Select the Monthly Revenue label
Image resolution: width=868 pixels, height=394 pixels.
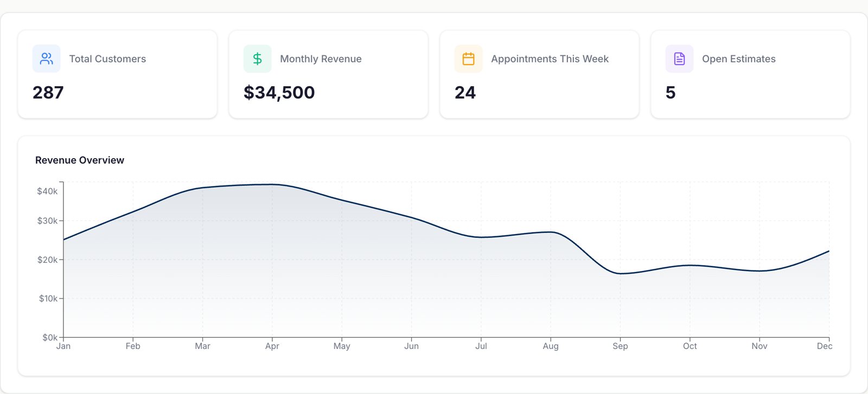click(x=321, y=59)
